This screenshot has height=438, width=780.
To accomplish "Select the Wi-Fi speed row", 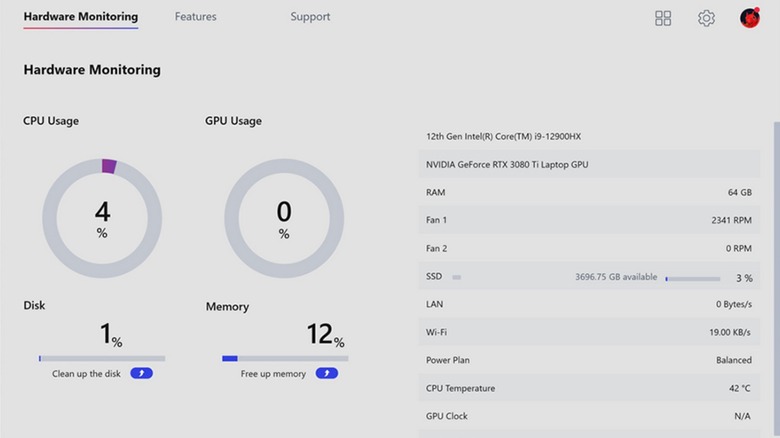I will coord(589,332).
